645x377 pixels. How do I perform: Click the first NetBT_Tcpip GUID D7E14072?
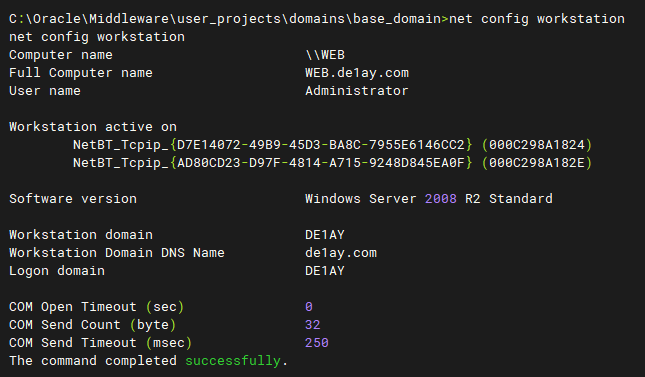[321, 144]
